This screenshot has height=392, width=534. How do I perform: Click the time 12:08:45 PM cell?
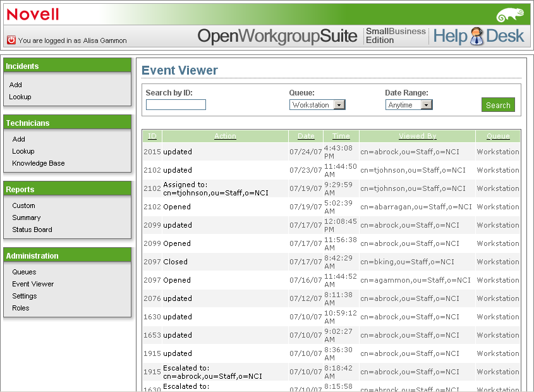coord(340,225)
